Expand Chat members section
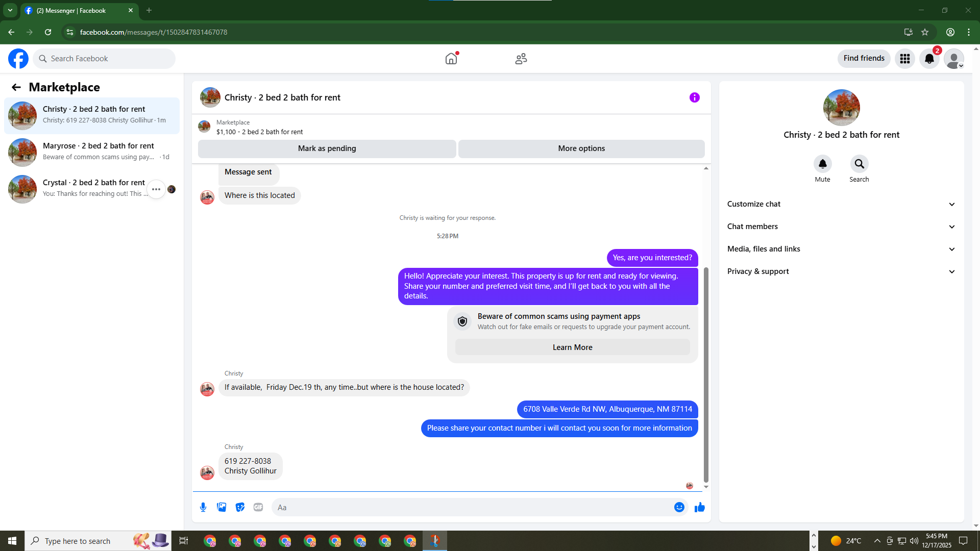This screenshot has height=551, width=980. point(841,227)
